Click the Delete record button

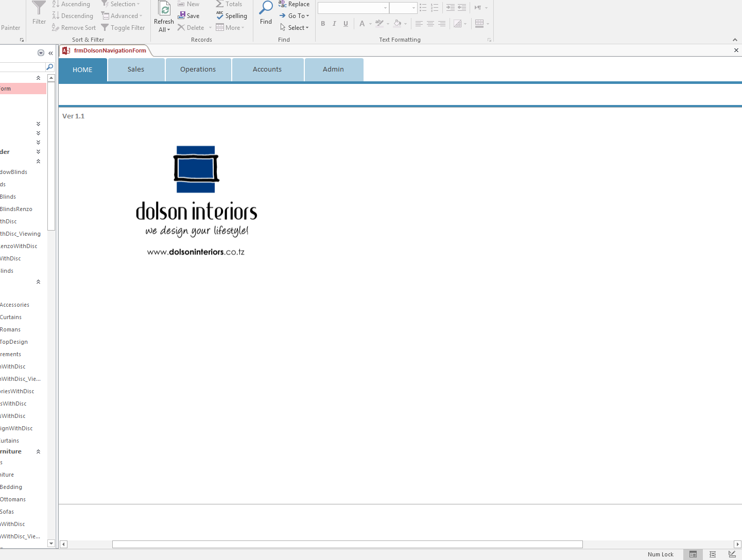tap(191, 28)
